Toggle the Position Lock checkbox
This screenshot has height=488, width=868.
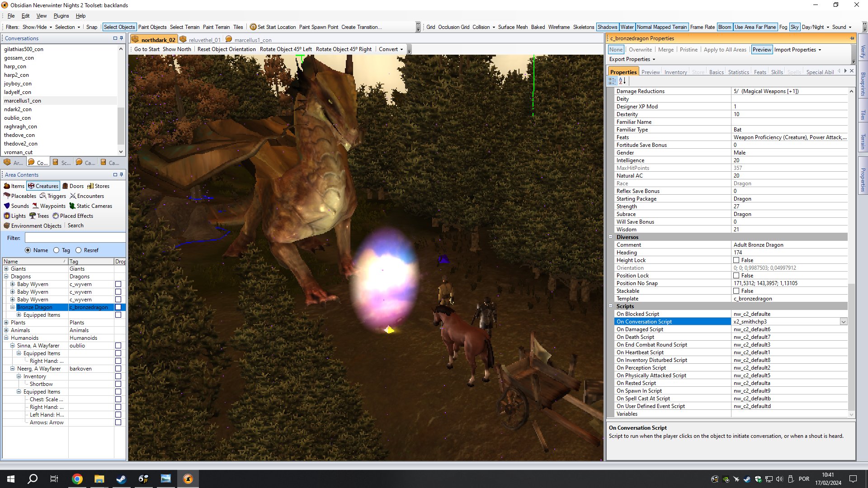click(x=736, y=276)
